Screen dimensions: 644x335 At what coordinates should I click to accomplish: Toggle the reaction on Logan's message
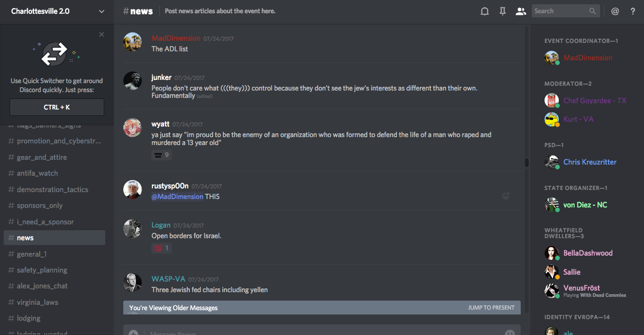coord(161,248)
